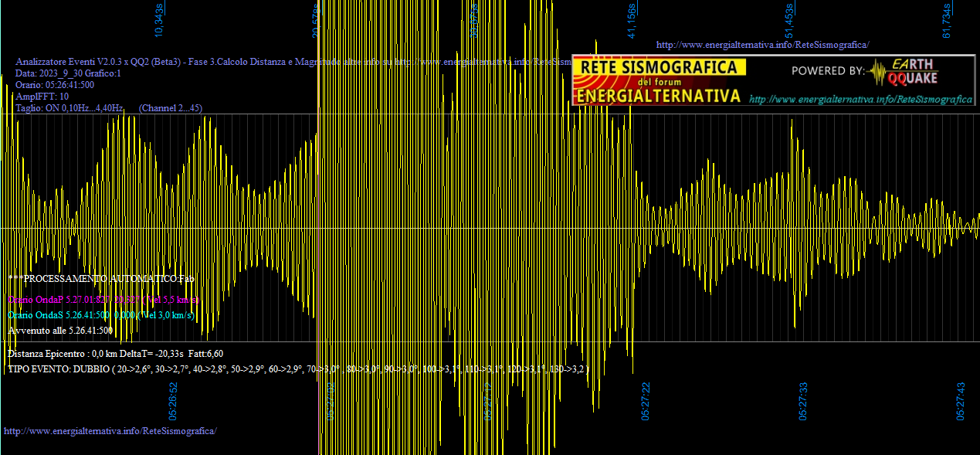This screenshot has height=455, width=980.
Task: Click the 61,734s elapsed-time label
Action: coord(947,20)
